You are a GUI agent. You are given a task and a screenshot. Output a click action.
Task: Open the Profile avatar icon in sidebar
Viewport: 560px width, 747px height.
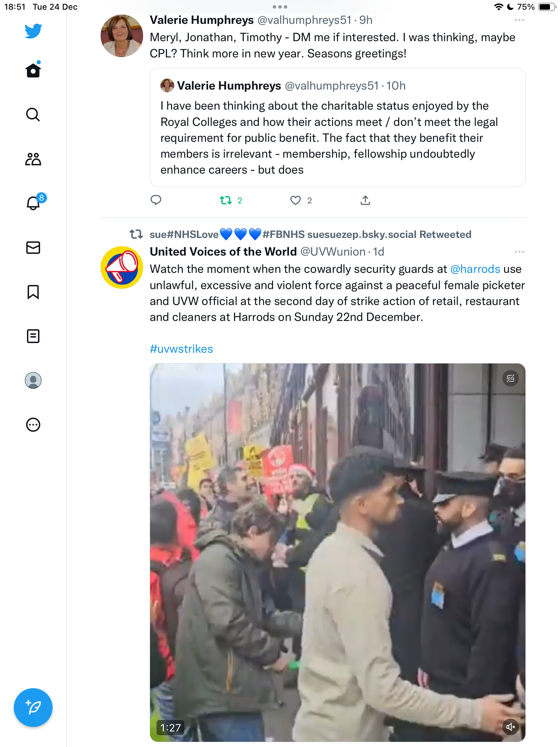pyautogui.click(x=33, y=380)
